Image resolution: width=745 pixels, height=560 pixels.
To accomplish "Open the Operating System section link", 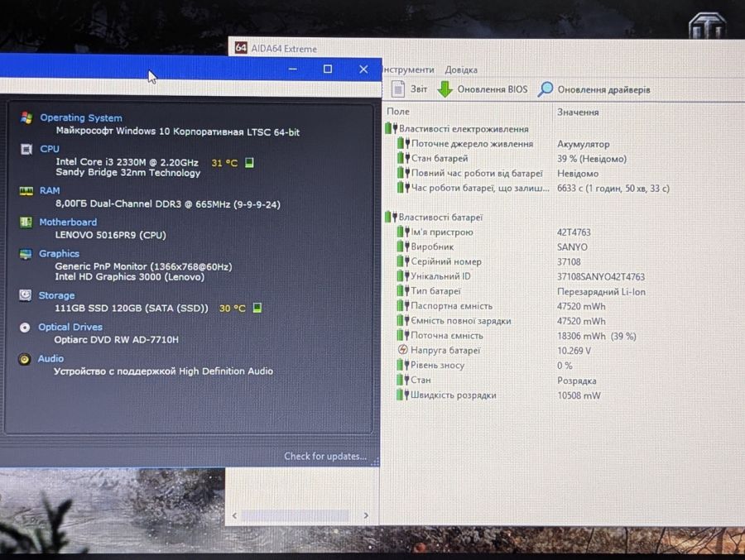I will click(x=81, y=117).
